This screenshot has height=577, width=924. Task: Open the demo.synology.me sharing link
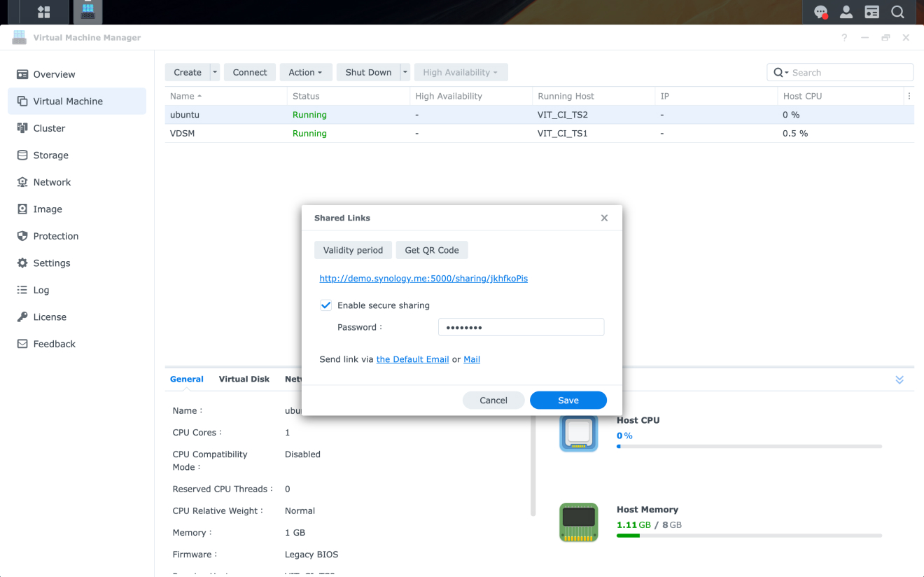point(423,278)
